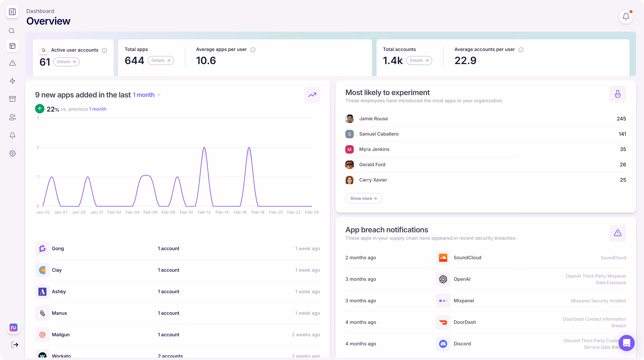Open Details for Total accounts 1.4k
This screenshot has height=360, width=644.
pos(419,60)
